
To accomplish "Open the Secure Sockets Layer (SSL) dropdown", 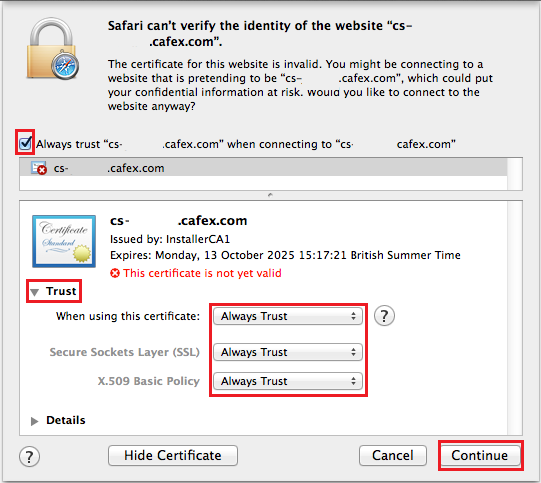I will coord(288,352).
